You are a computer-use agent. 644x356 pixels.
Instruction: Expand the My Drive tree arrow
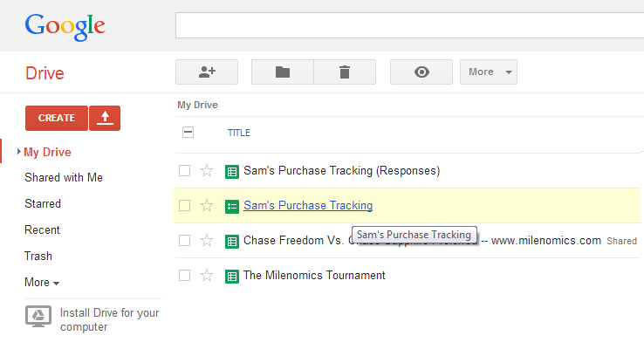pyautogui.click(x=19, y=152)
